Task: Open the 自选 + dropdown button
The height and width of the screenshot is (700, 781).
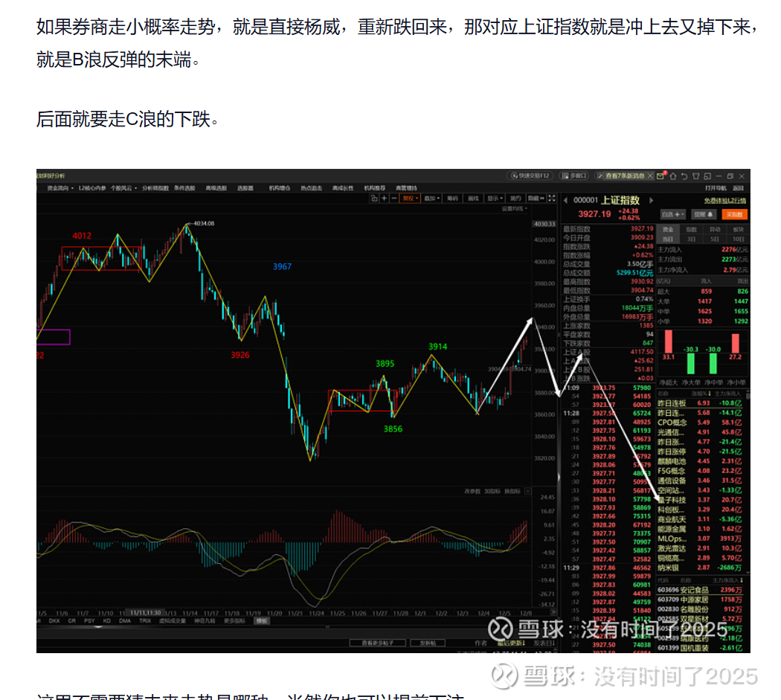Action: point(673,214)
